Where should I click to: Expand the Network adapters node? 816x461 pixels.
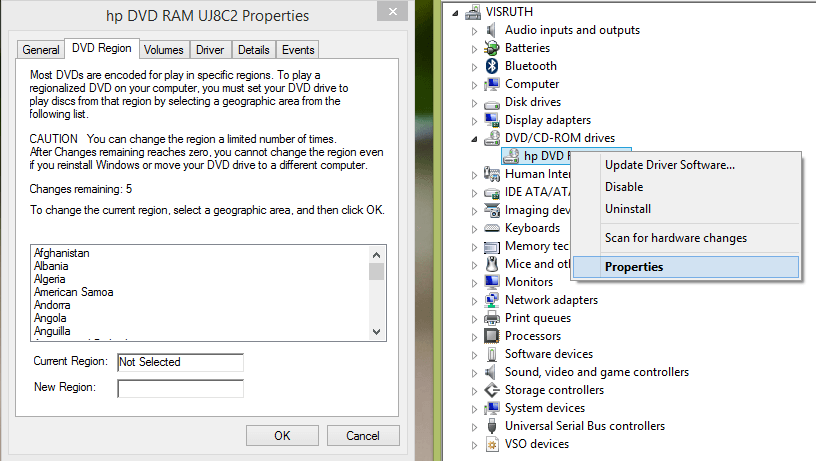tap(474, 301)
